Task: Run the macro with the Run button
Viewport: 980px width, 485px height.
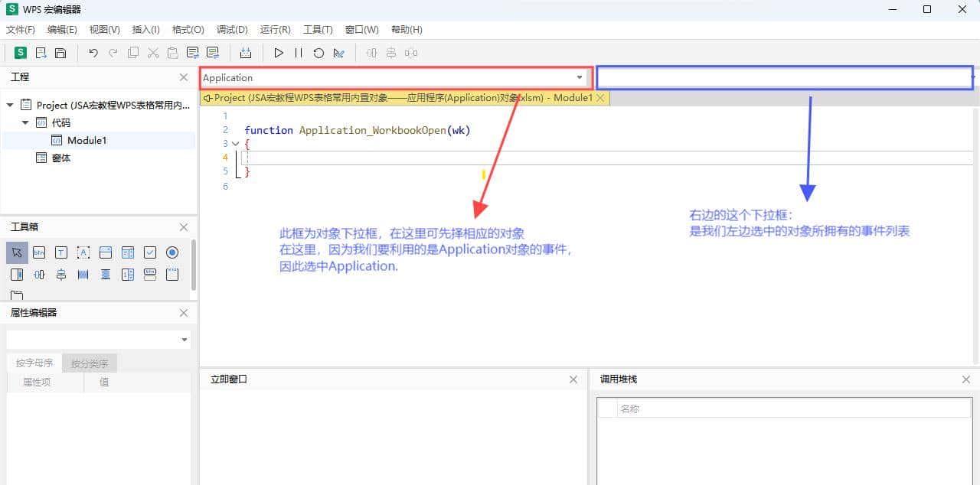Action: click(279, 53)
